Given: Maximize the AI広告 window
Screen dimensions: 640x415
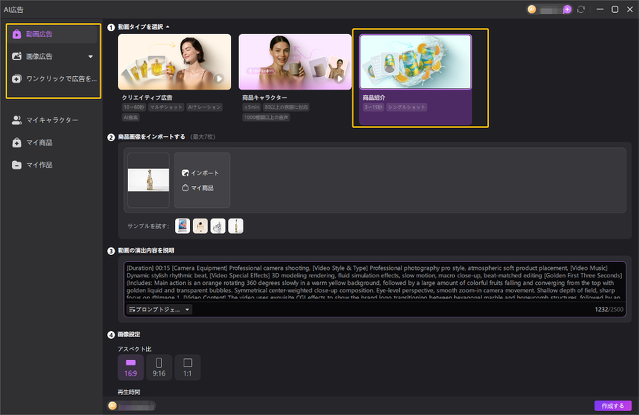Looking at the screenshot, I should pyautogui.click(x=615, y=9).
